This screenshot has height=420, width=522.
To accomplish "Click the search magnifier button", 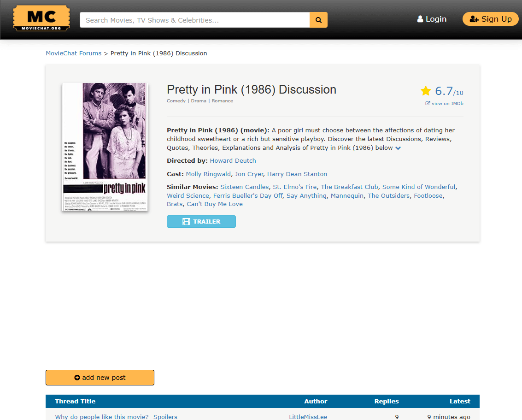I will (x=318, y=20).
